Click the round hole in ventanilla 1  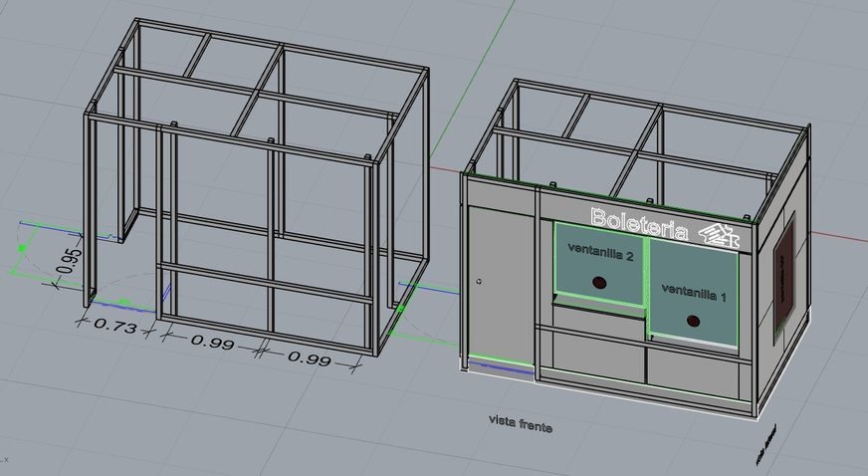tap(693, 321)
